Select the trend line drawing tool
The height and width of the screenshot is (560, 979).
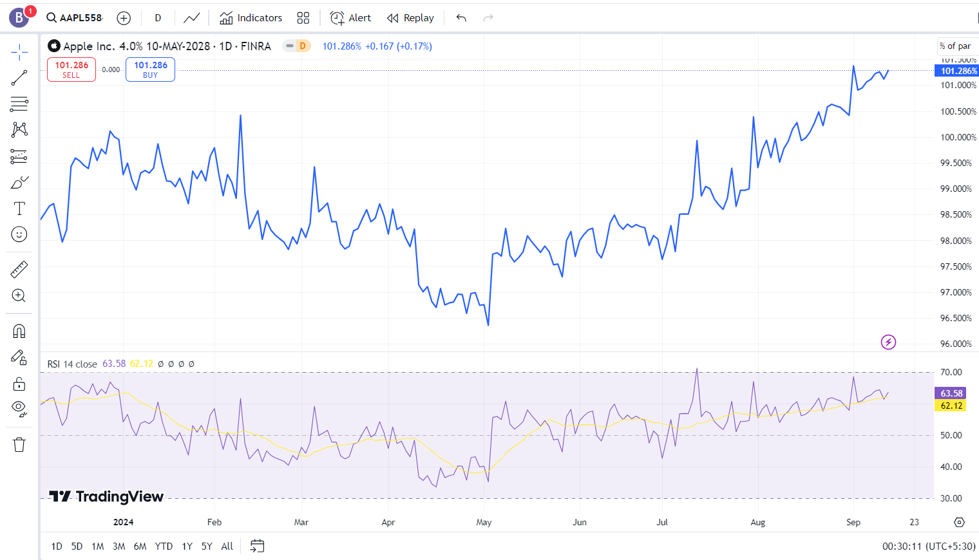point(19,78)
